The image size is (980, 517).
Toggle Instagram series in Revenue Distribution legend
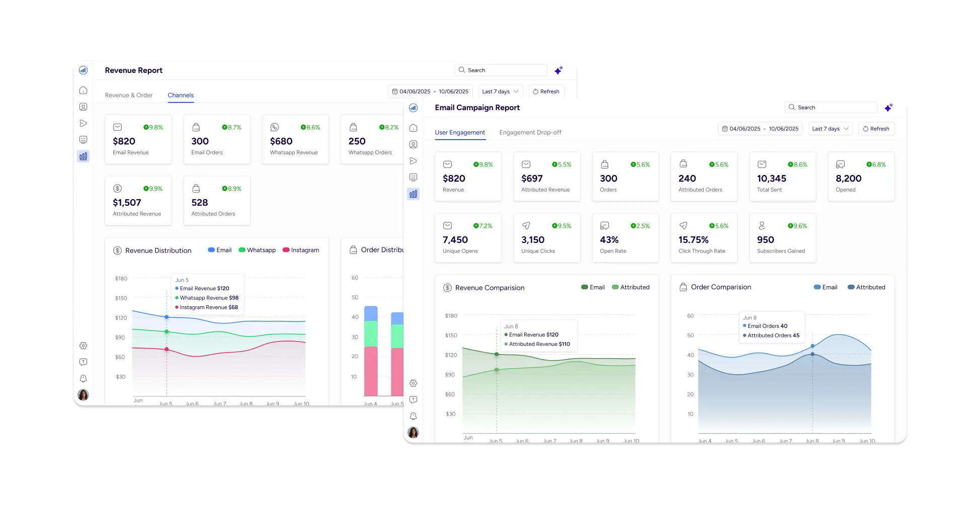tap(301, 250)
